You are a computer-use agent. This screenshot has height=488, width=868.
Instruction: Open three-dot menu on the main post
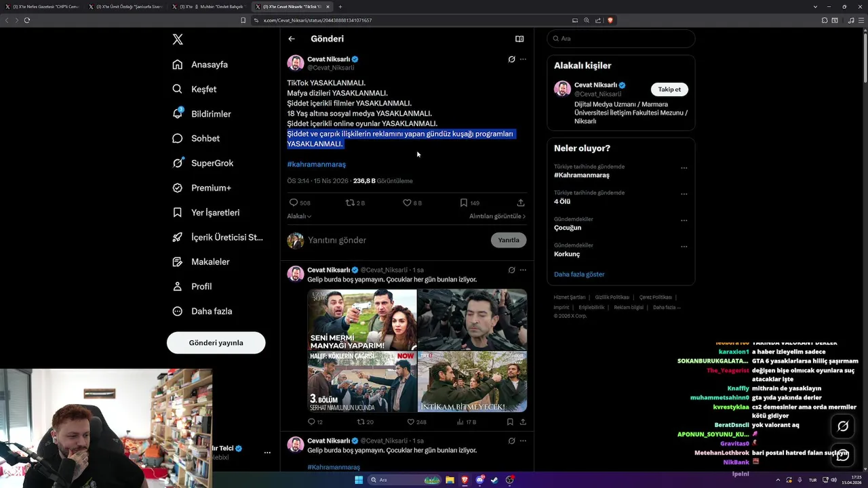pyautogui.click(x=523, y=59)
